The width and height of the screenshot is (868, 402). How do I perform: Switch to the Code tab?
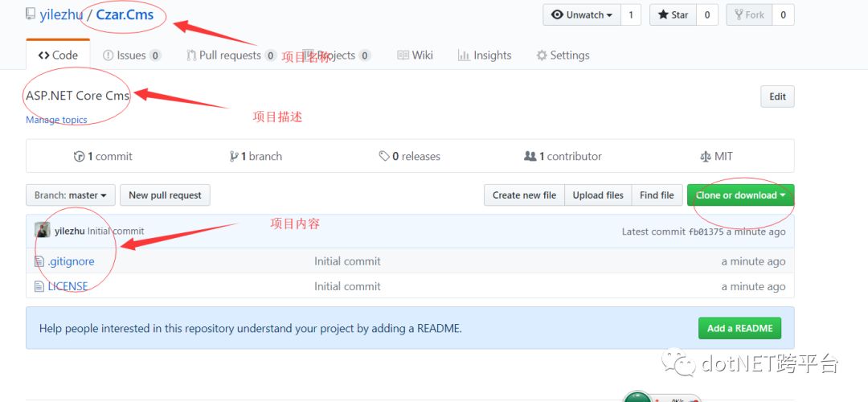pos(58,55)
